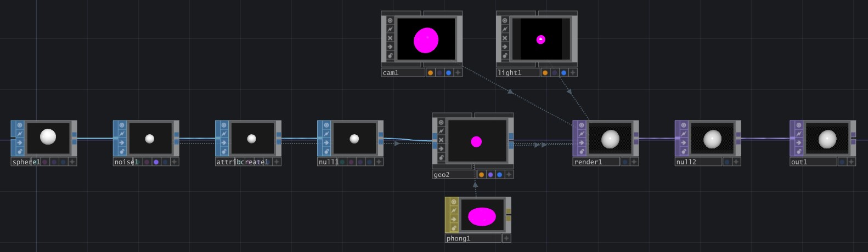
Task: Select the attribcreate1 name label
Action: click(243, 162)
